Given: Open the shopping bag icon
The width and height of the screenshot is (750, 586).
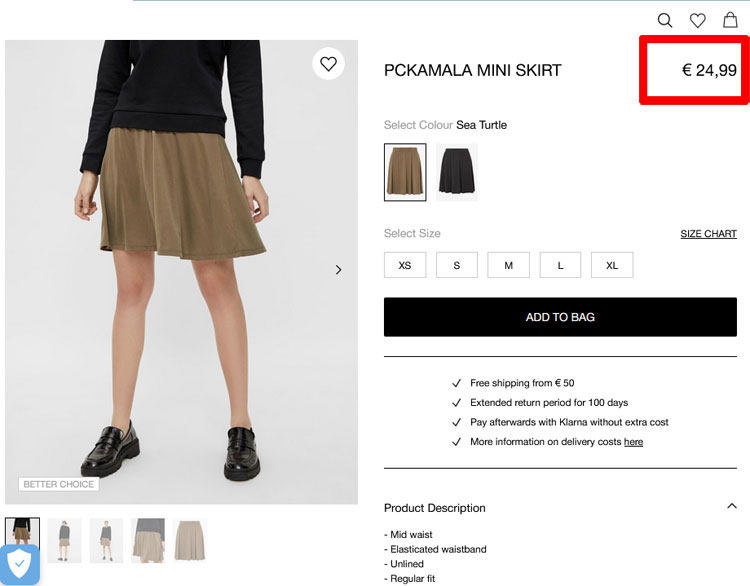Looking at the screenshot, I should [x=731, y=20].
